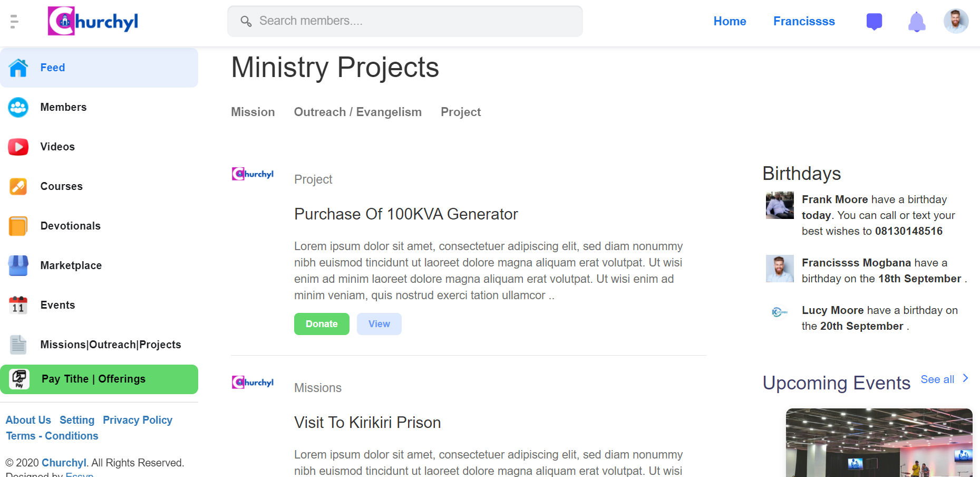Open the Privacy Policy link

(138, 420)
